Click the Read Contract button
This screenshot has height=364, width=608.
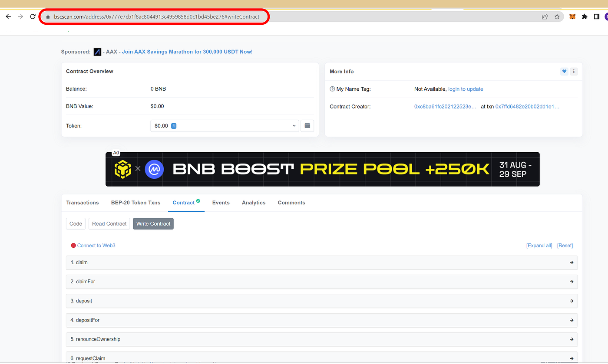[x=109, y=224]
